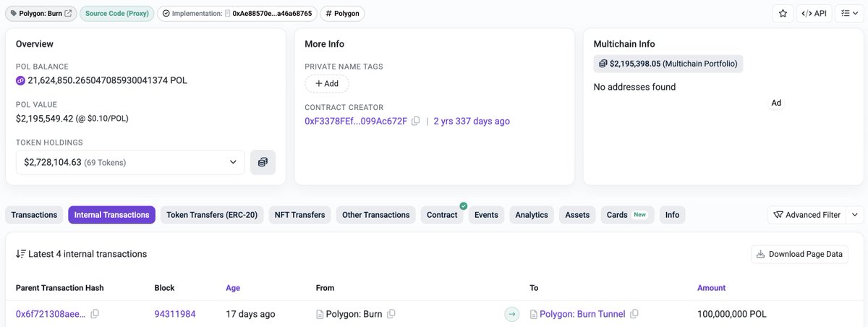Copy the Polygon: Burn Tunnel address

point(634,314)
